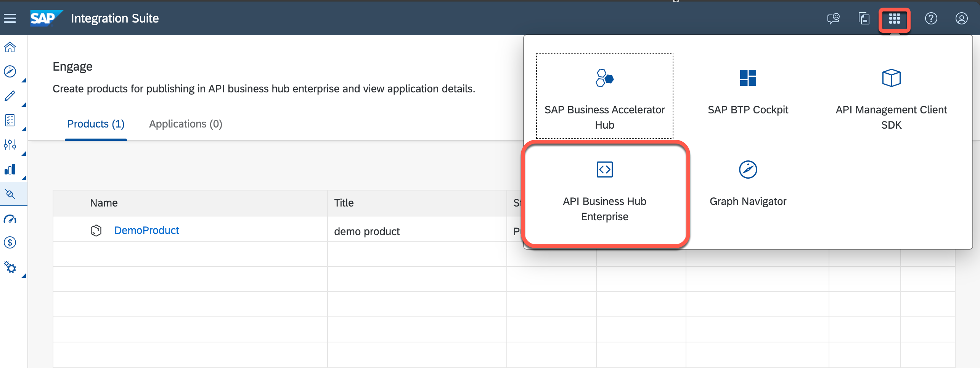This screenshot has width=980, height=368.
Task: Open the Design pencil icon
Action: [x=10, y=95]
